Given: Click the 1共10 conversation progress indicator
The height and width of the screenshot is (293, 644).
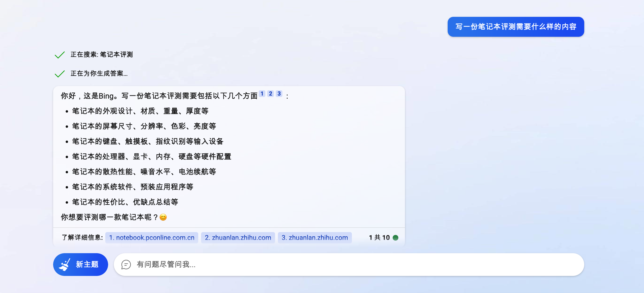Looking at the screenshot, I should click(379, 238).
